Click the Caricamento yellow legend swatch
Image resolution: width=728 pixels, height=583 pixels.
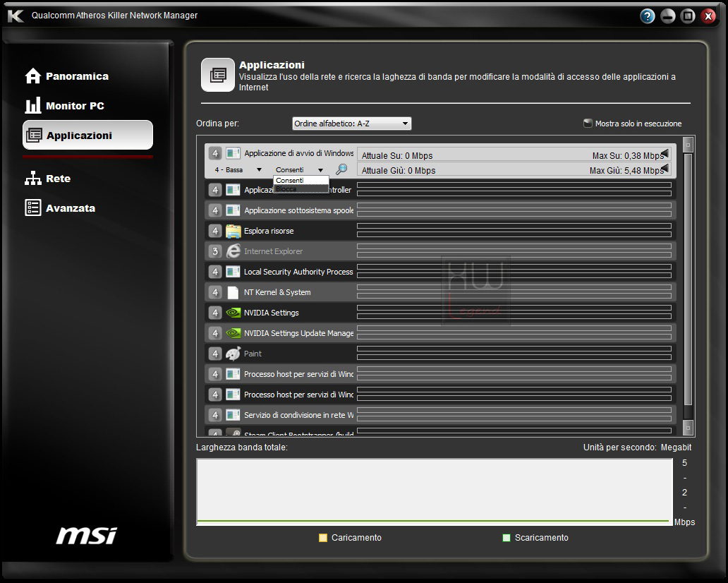click(x=323, y=537)
